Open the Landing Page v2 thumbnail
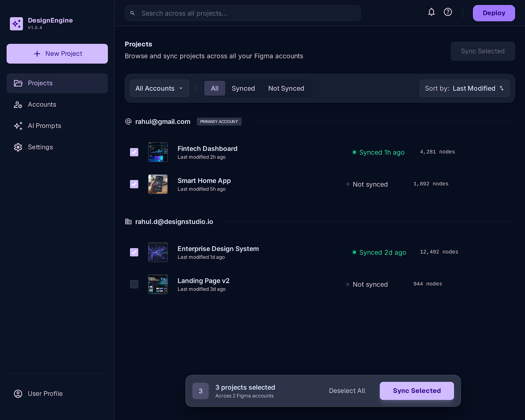Viewport: 525px width, 420px height. point(158,284)
